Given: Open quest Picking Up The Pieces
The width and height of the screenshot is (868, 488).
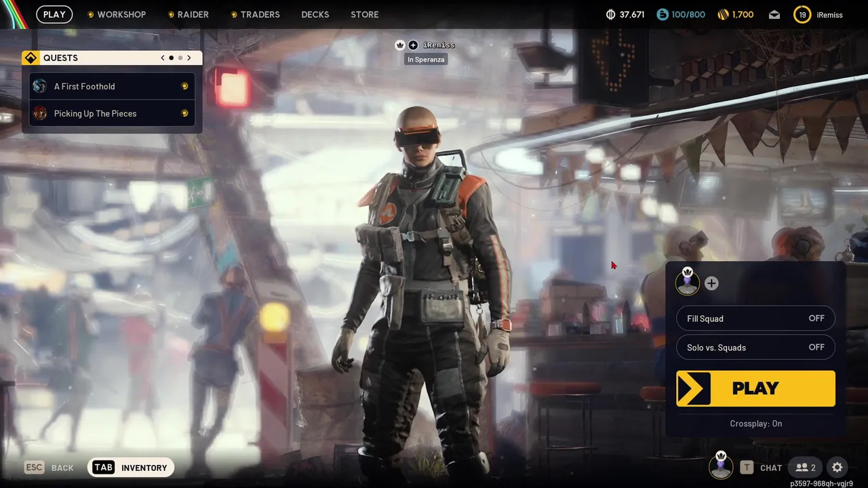Looking at the screenshot, I should pos(112,113).
